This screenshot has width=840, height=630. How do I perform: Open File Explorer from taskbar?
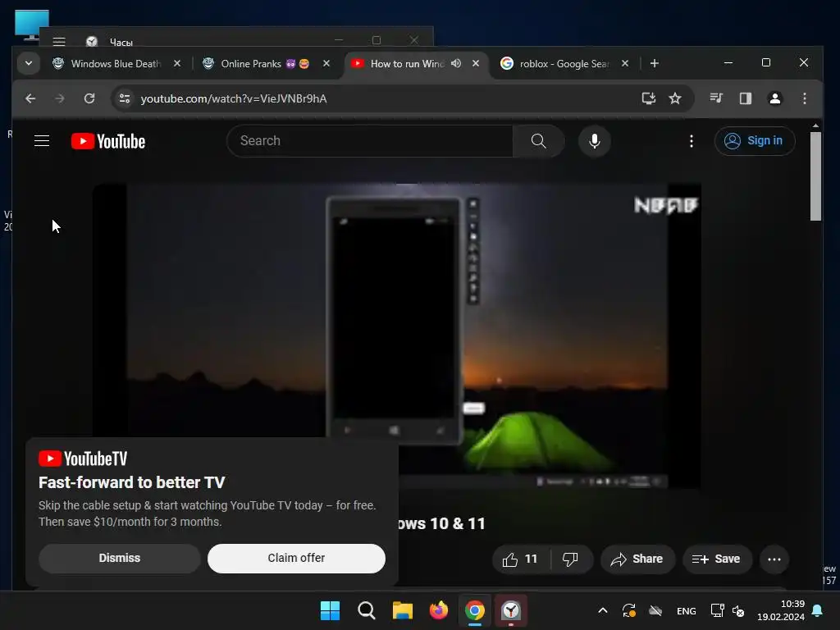[402, 610]
